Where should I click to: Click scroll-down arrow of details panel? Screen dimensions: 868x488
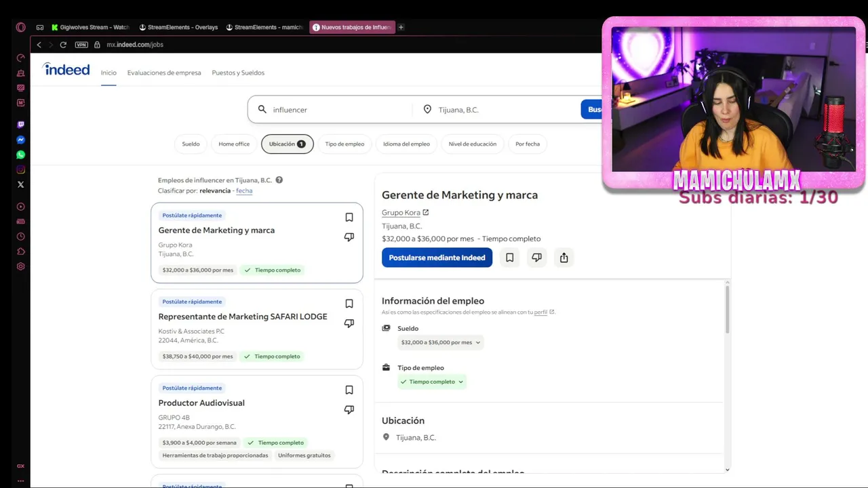pyautogui.click(x=728, y=470)
